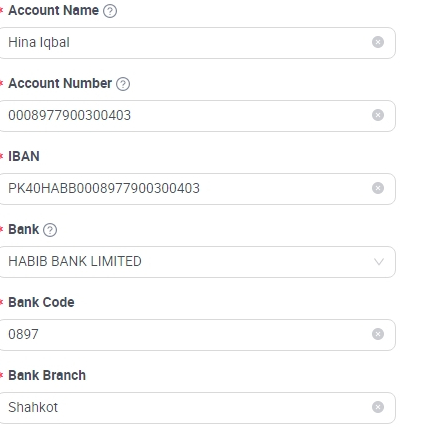432x437 pixels.
Task: Click into the 0008977900300403 number field
Action: pos(197,116)
